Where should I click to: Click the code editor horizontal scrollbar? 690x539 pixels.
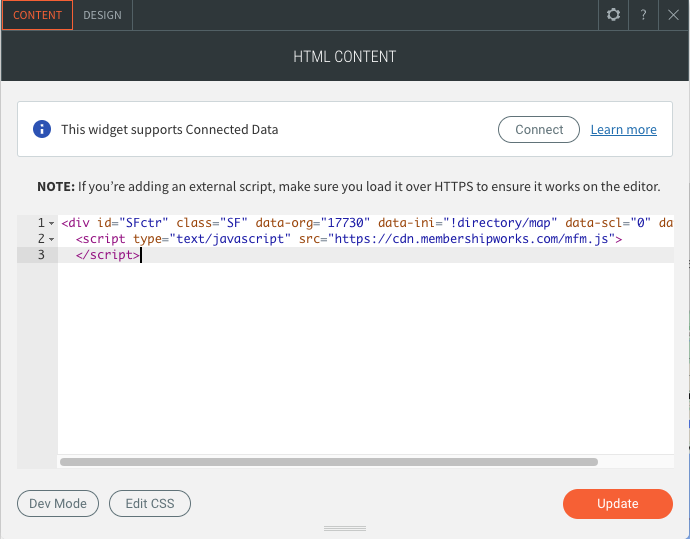point(329,462)
